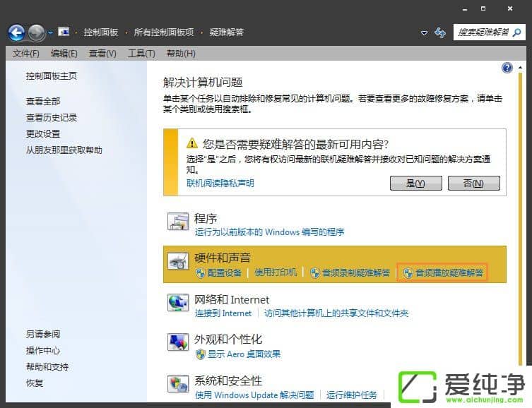This screenshot has height=408, width=532.
Task: Open the address bar history dropdown arrow
Action: click(x=424, y=32)
